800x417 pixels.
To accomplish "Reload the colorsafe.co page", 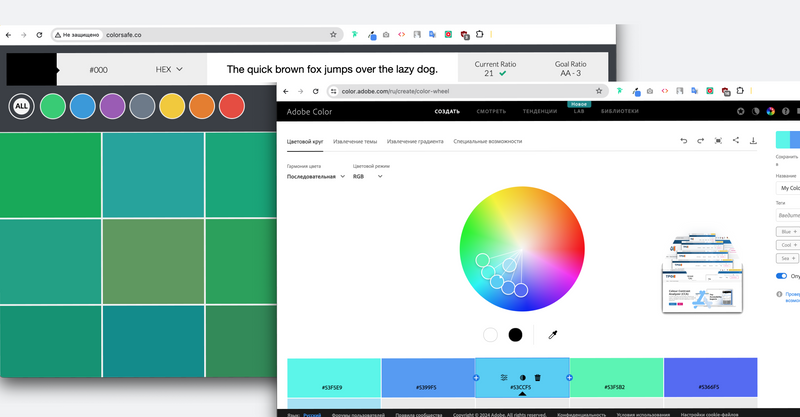I will point(39,35).
